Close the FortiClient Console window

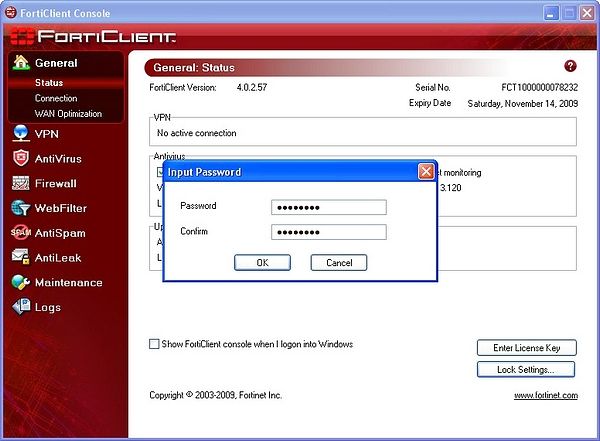point(587,13)
